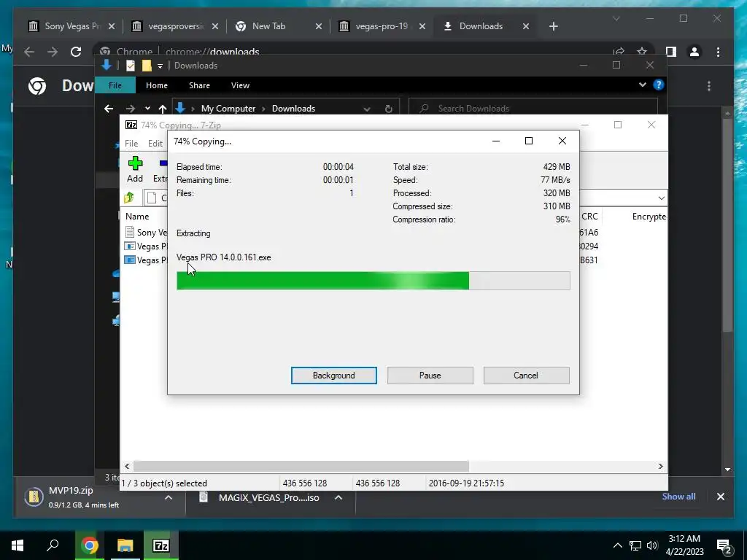Sort 7-Zip list by Name column
747x560 pixels.
point(137,216)
